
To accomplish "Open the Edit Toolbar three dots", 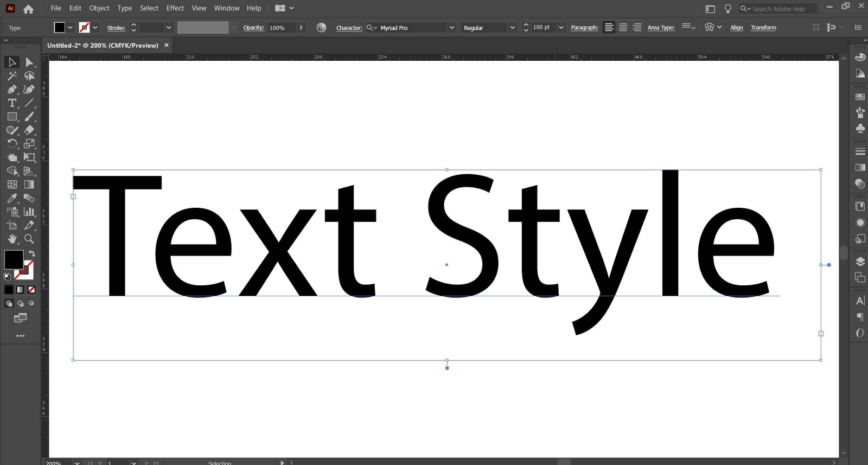I will point(21,336).
